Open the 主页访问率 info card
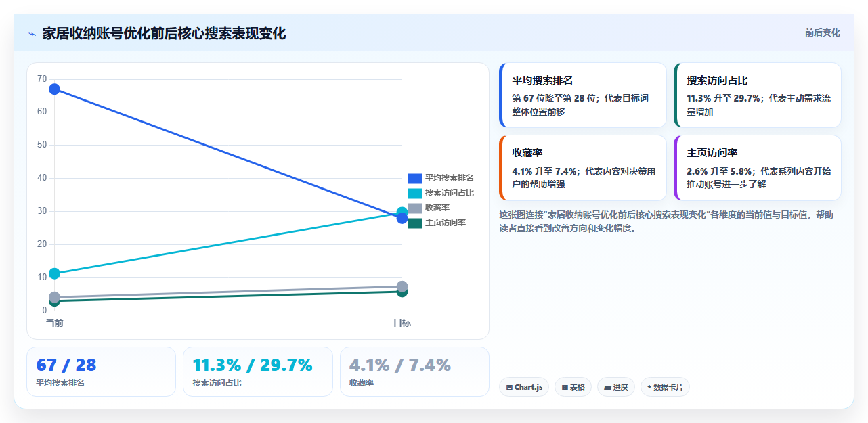This screenshot has width=868, height=423. click(758, 168)
